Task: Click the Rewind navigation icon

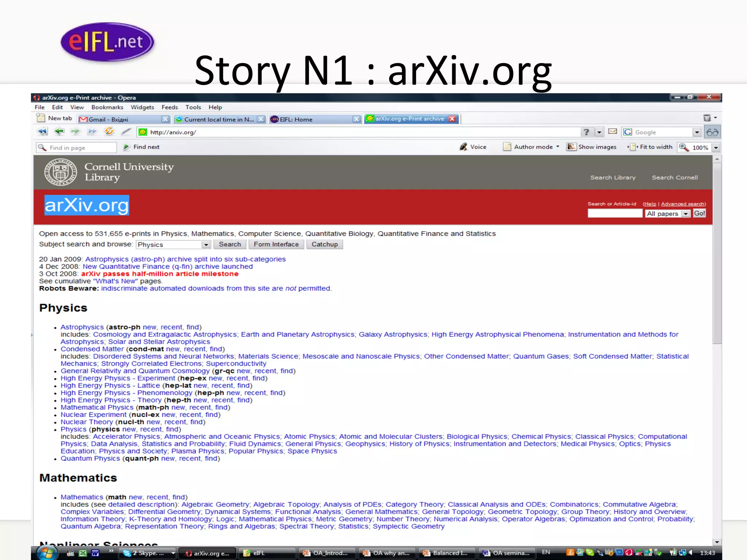Action: [x=42, y=132]
